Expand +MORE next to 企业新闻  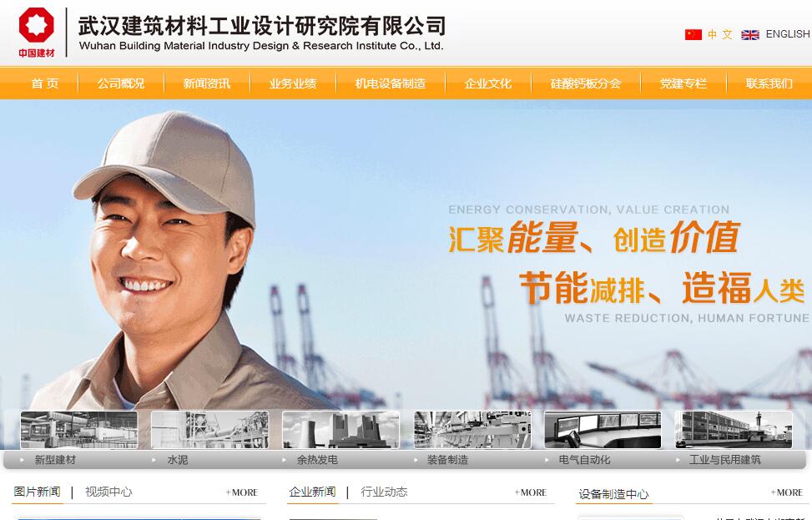(530, 492)
